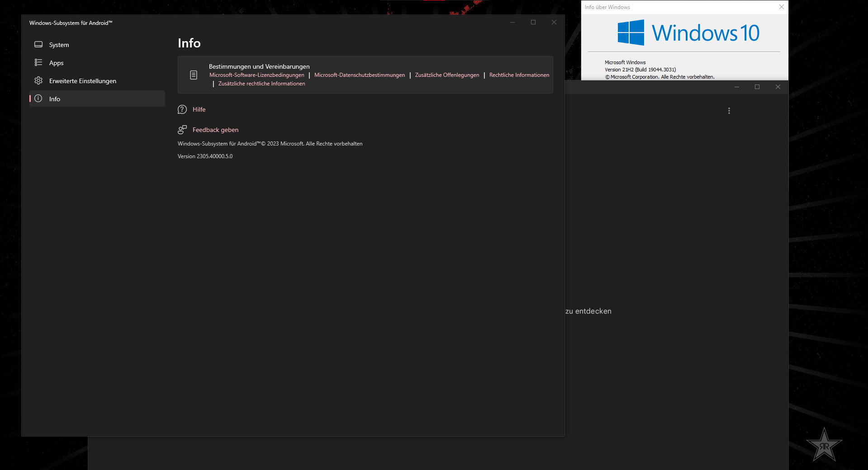Open Zusätzliche rechtliche Informationen
This screenshot has height=470, width=868.
point(261,84)
